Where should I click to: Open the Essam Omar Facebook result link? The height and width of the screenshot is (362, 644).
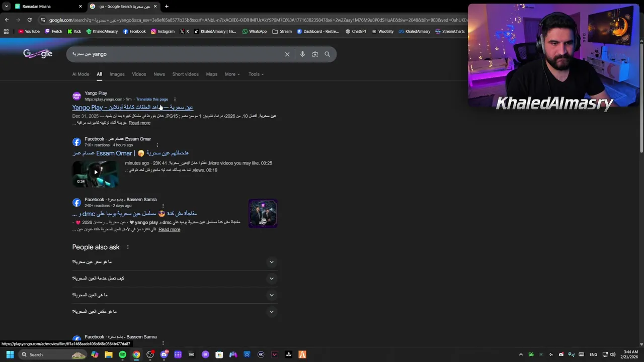tap(130, 153)
